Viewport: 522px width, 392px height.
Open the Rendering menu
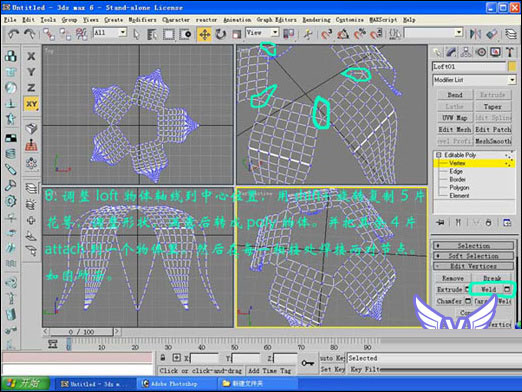click(x=316, y=20)
